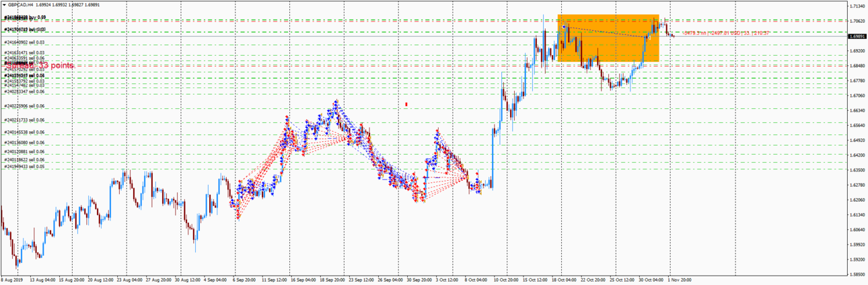The height and width of the screenshot is (285, 868).
Task: Click the 11 Sep 12:00 date on time axis
Action: click(275, 280)
